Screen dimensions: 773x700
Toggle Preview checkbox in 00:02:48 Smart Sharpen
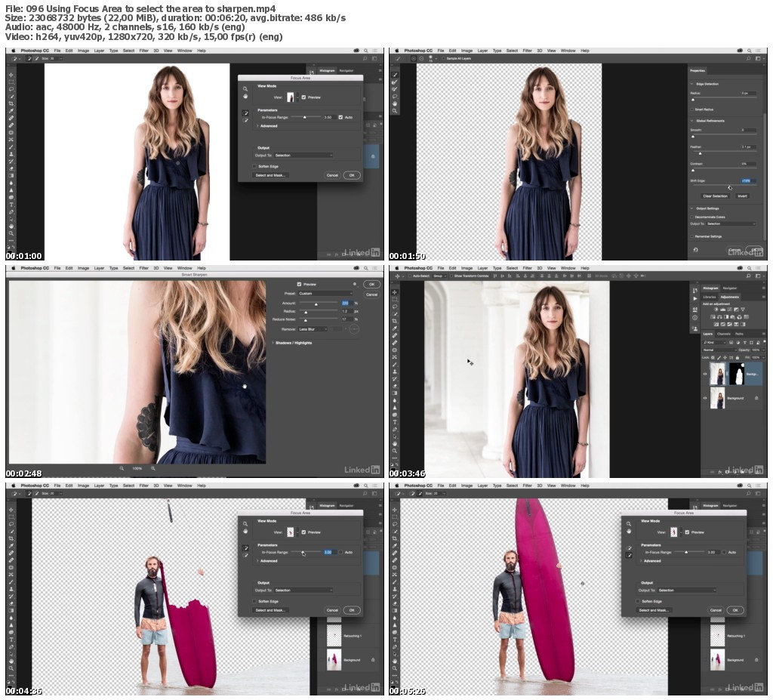[299, 284]
